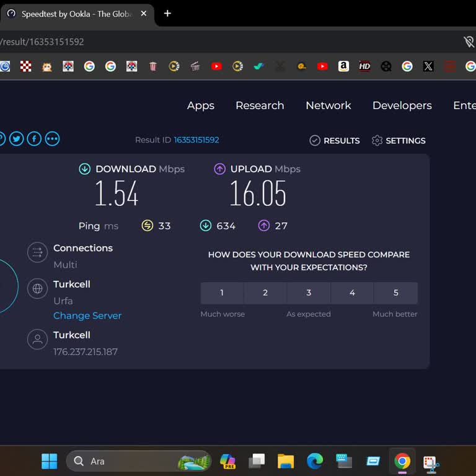Open more sharing options ellipsis icon
The image size is (476, 476).
52,139
